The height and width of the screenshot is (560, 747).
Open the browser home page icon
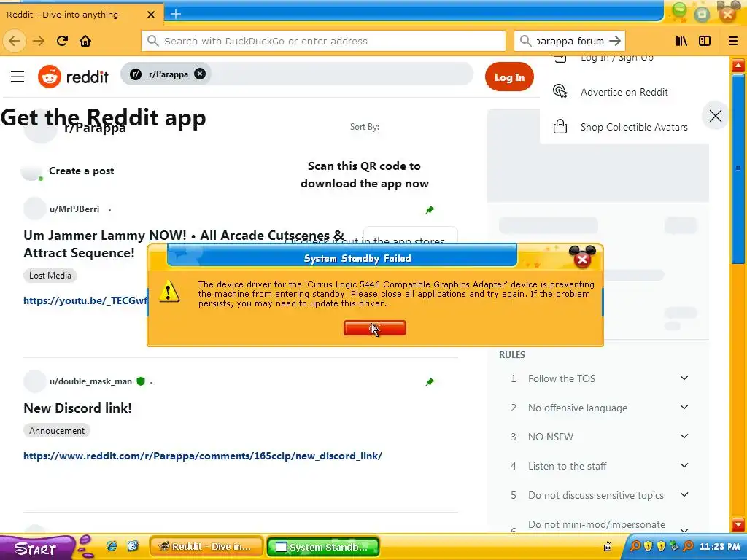click(x=85, y=41)
